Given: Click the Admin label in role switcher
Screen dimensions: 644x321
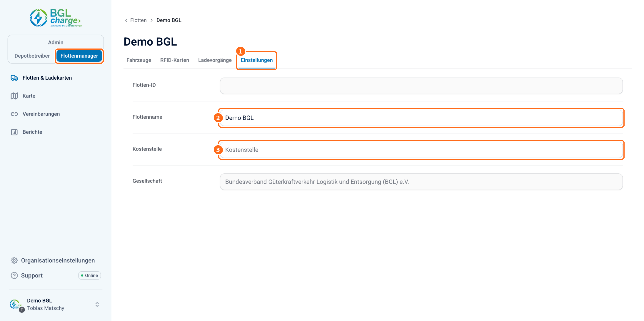Looking at the screenshot, I should click(x=56, y=42).
